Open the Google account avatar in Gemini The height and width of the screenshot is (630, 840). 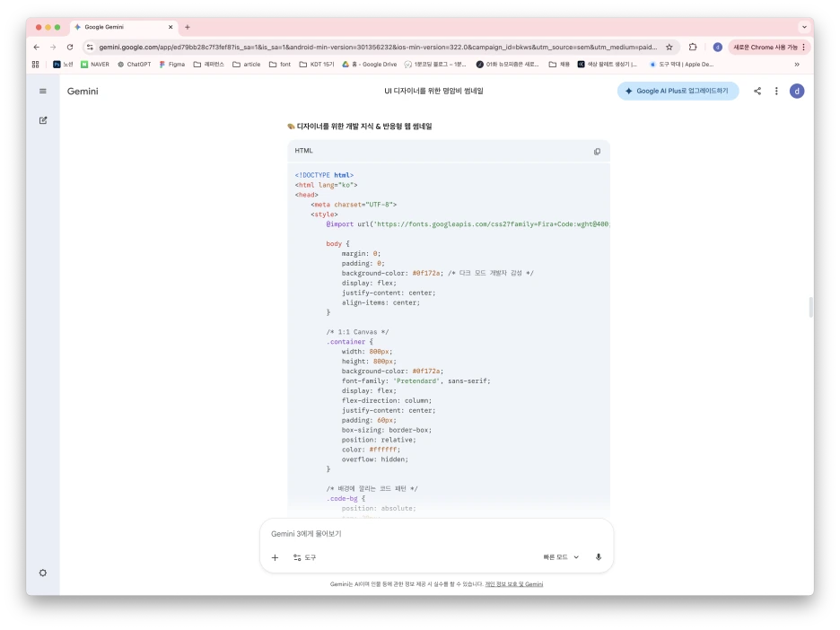797,91
